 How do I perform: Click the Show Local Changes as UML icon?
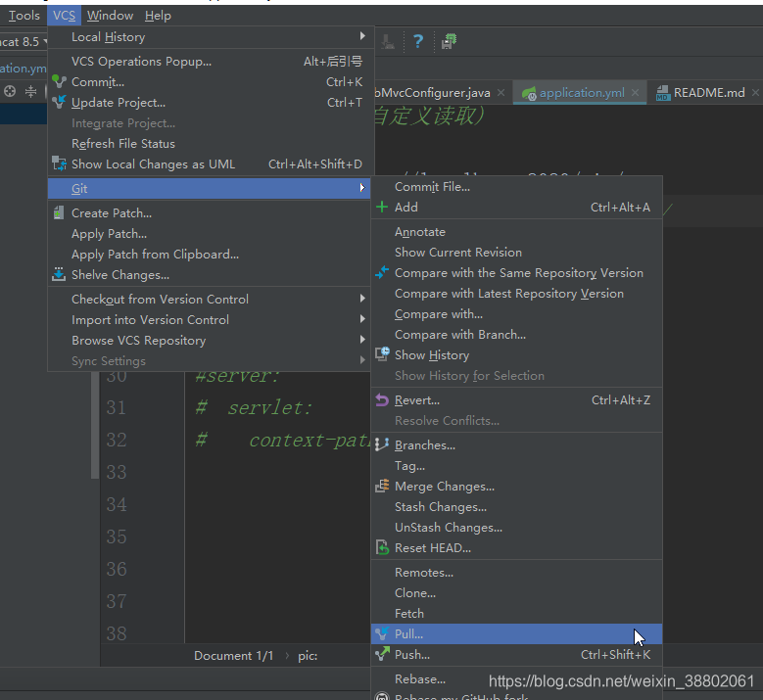59,163
